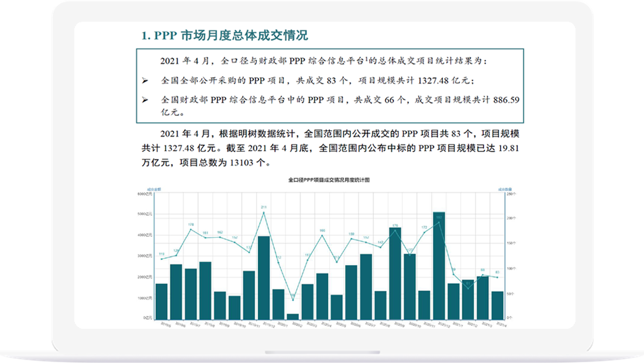Click the value "886.59" in the box

pyautogui.click(x=506, y=100)
